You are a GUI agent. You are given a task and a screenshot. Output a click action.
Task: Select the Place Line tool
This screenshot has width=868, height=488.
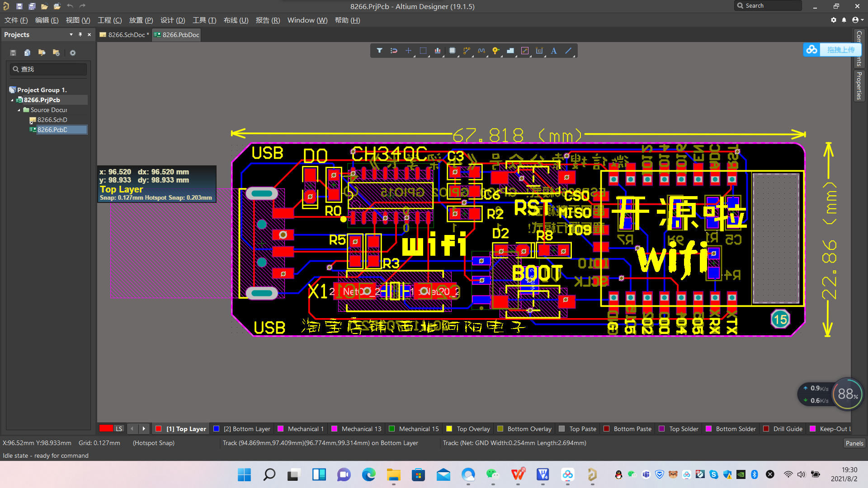pyautogui.click(x=569, y=51)
